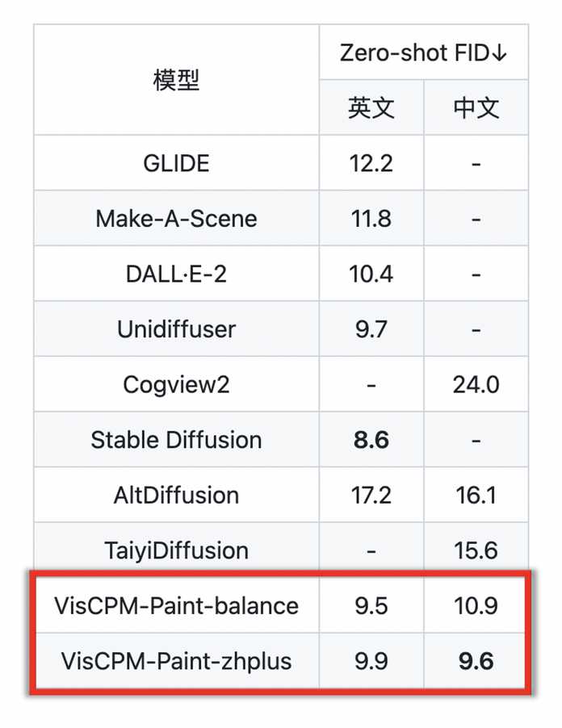Select the Unidiffuser model name
Image resolution: width=562 pixels, height=728 pixels.
[x=177, y=328]
